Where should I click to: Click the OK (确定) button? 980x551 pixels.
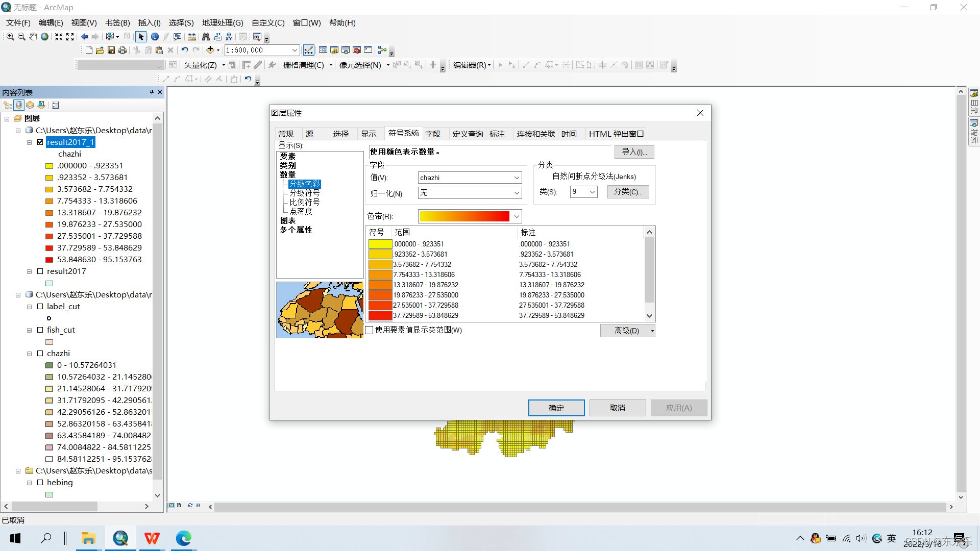pyautogui.click(x=556, y=408)
